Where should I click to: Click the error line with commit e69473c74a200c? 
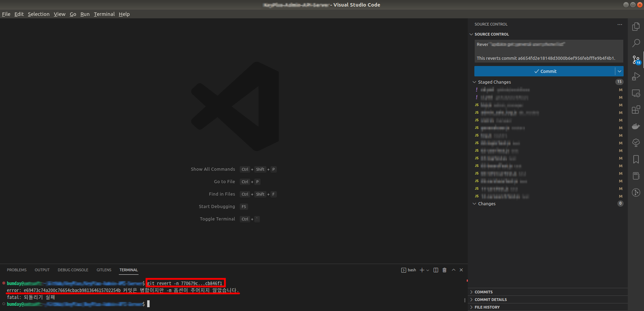pyautogui.click(x=123, y=290)
